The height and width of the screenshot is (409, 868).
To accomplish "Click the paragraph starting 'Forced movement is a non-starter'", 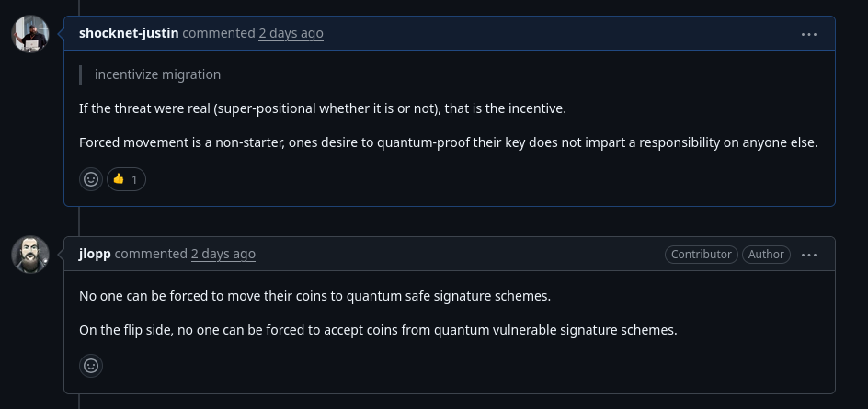I will (x=449, y=142).
